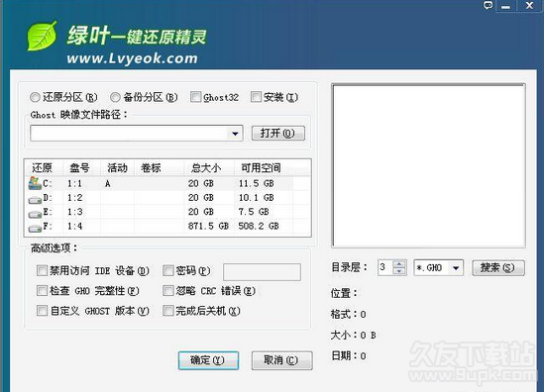Close the window
This screenshot has height=392, width=544.
[x=529, y=6]
